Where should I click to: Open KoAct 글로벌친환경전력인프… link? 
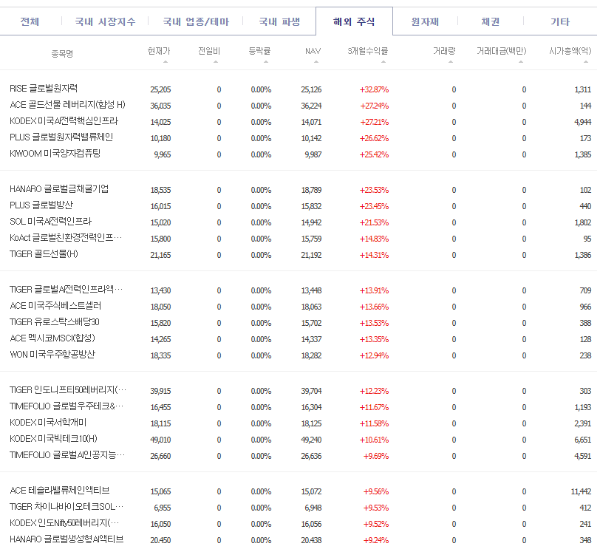[x=65, y=238]
